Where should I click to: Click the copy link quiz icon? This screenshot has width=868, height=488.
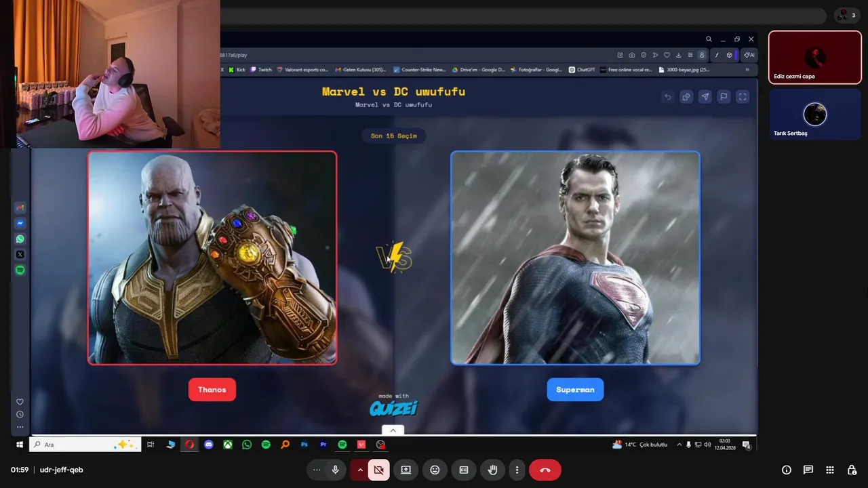pos(686,97)
